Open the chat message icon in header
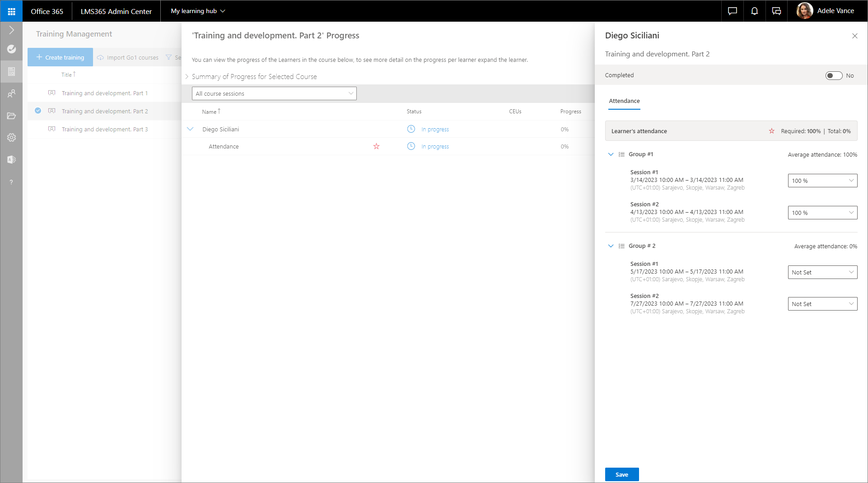The width and height of the screenshot is (868, 483). (732, 11)
